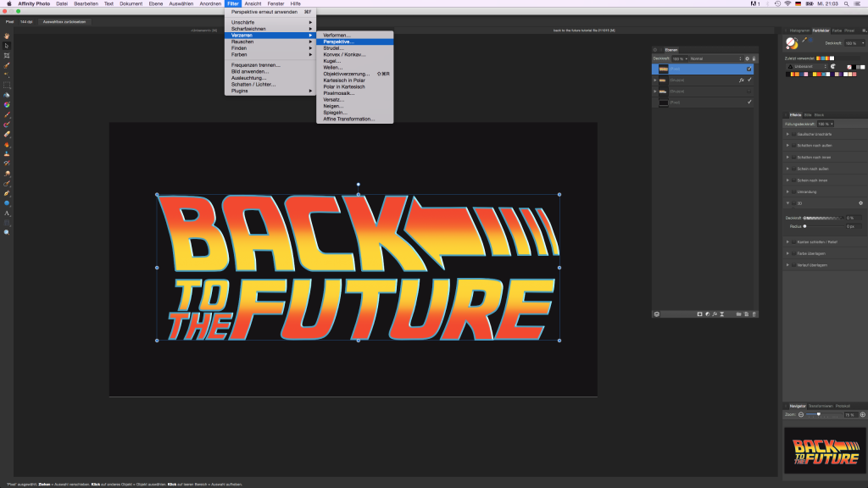Select the Flood Fill bucket tool
Screen dimensions: 868x488
point(7,95)
